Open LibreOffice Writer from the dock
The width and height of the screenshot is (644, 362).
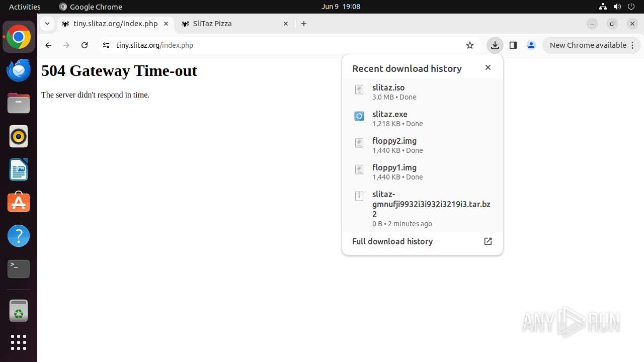pos(19,169)
